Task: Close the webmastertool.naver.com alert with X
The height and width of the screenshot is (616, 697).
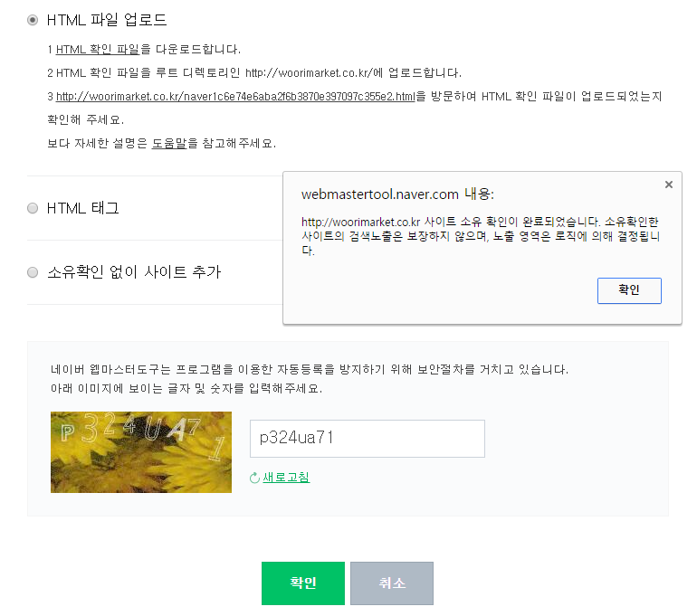Action: [x=669, y=185]
